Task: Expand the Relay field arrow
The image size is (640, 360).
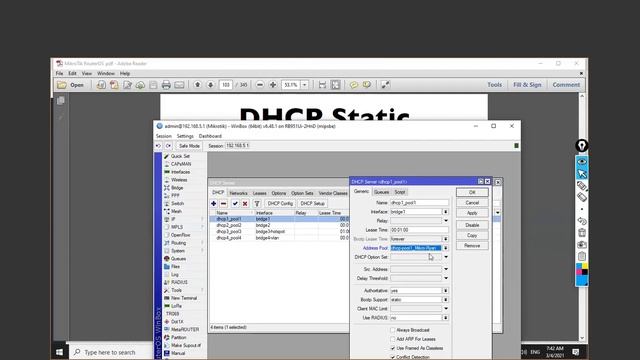Action: coord(446,221)
